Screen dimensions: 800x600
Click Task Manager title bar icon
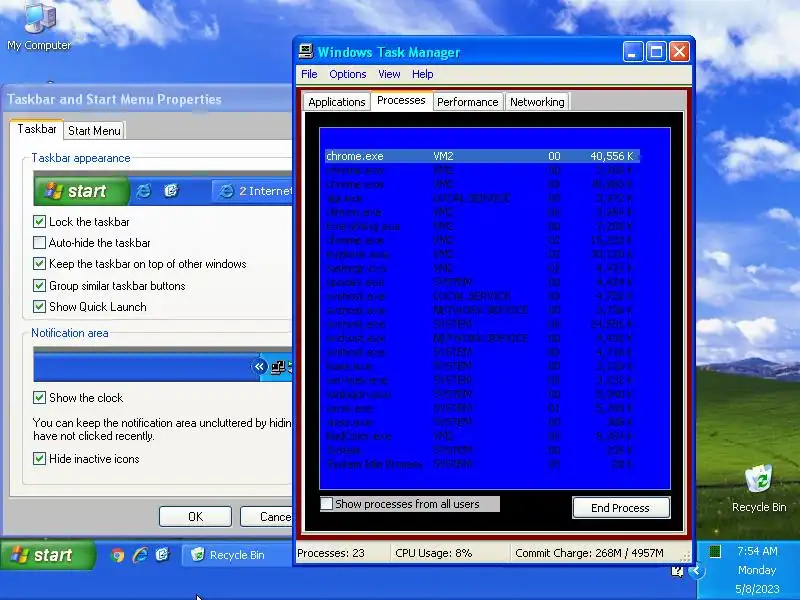tap(306, 52)
